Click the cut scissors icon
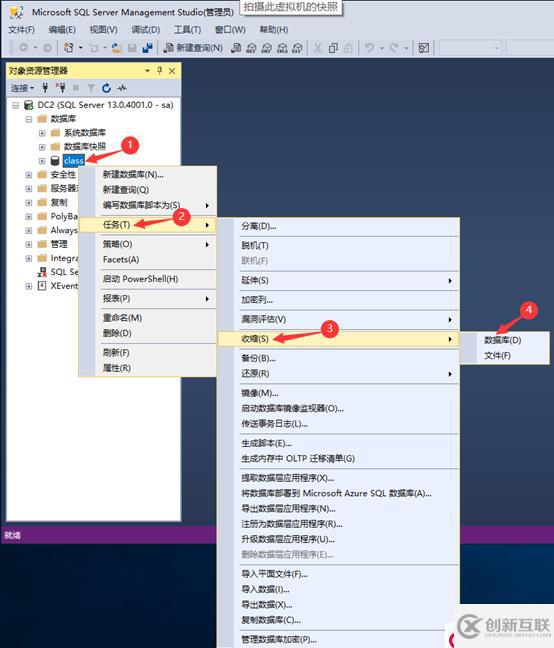 318,48
